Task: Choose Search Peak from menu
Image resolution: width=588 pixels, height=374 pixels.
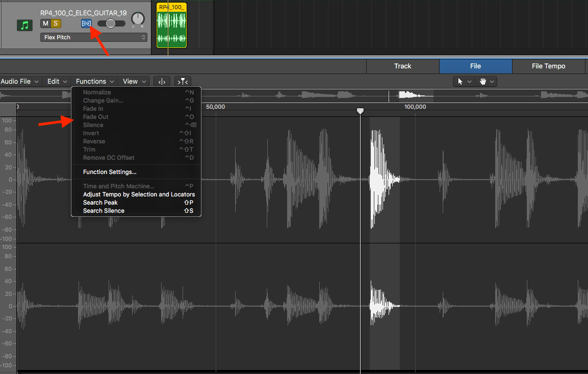Action: pyautogui.click(x=136, y=203)
